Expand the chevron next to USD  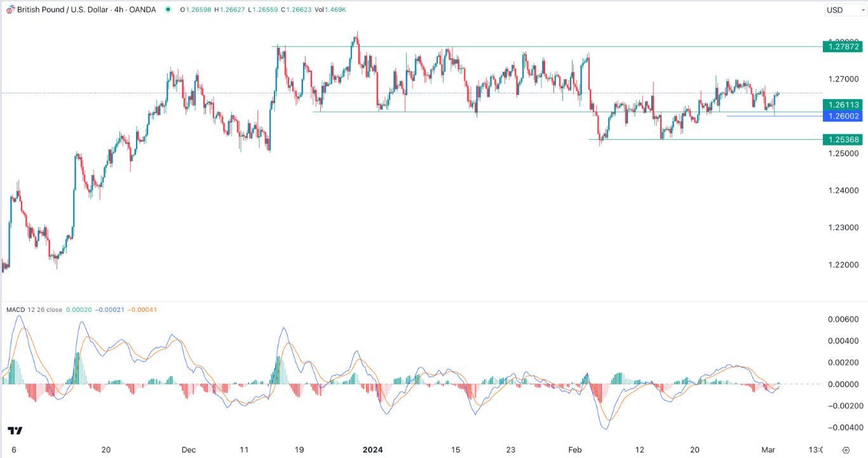point(863,10)
